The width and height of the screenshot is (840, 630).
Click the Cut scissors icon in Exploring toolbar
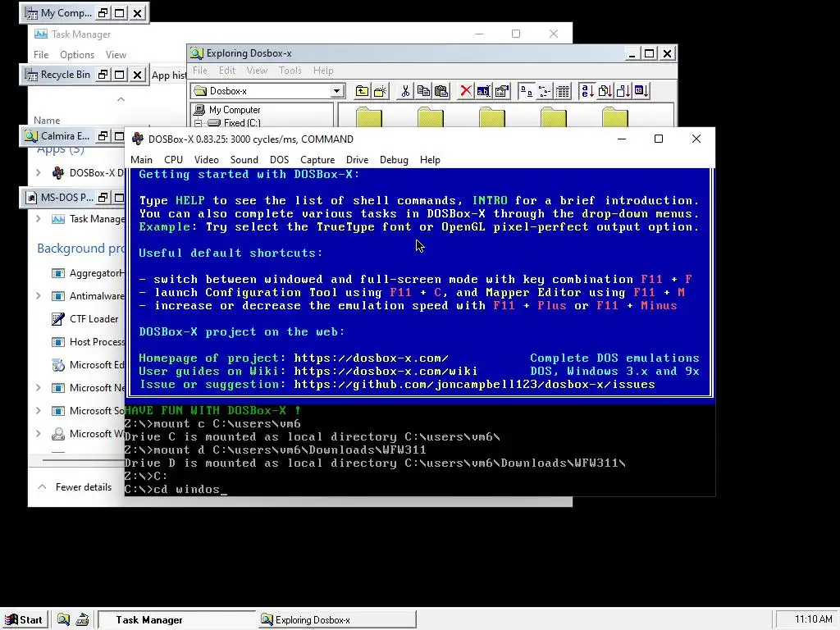(x=405, y=91)
